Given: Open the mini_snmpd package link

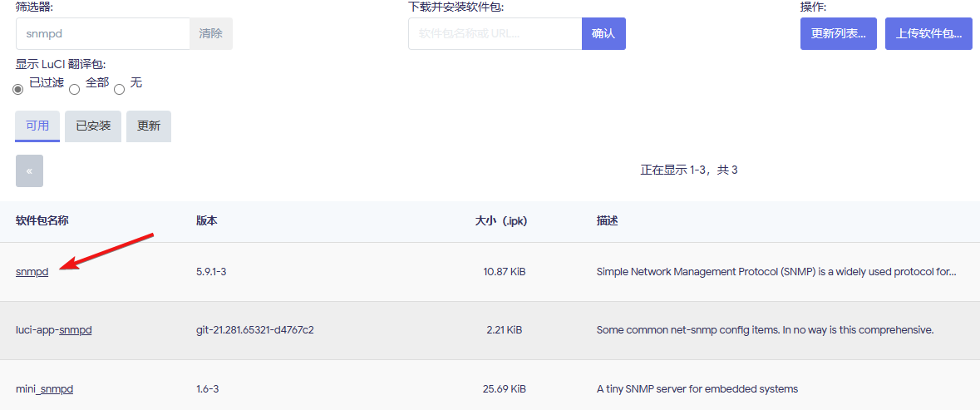Looking at the screenshot, I should 44,388.
